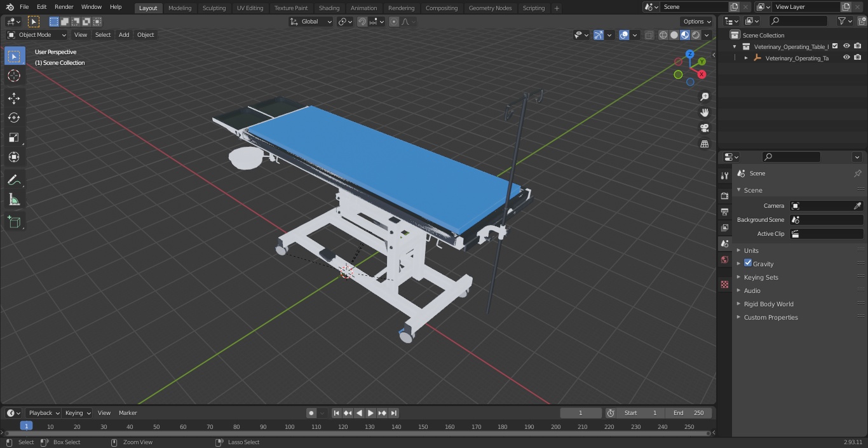Click the End frame 250 field
Viewport: 868px width, 448px height.
[689, 413]
